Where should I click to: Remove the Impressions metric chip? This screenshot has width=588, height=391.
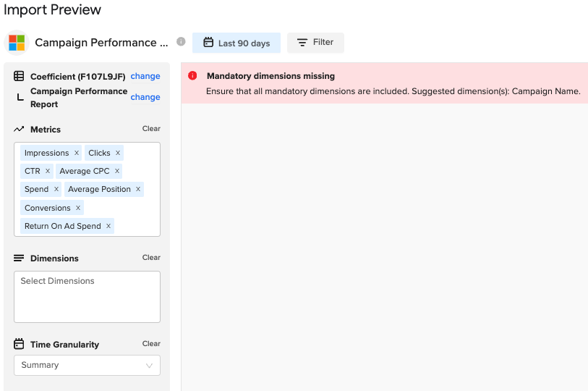pyautogui.click(x=77, y=153)
